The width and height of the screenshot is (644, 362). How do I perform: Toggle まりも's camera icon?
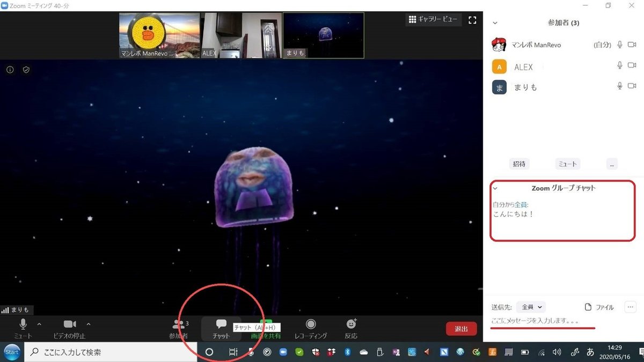[632, 86]
